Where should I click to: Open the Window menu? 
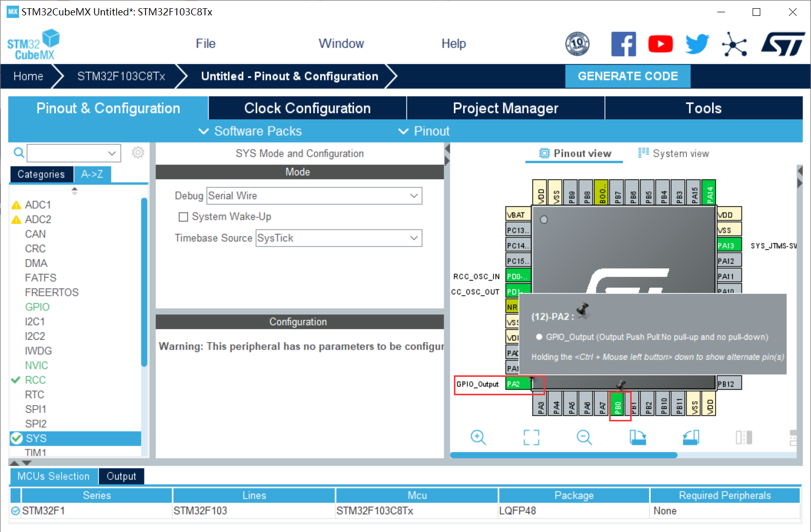[x=341, y=44]
